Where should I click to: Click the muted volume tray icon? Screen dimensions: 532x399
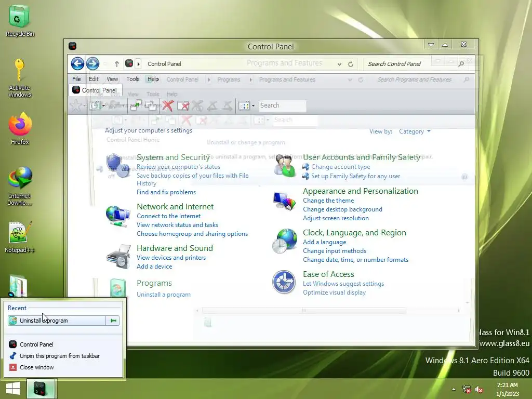pyautogui.click(x=479, y=389)
